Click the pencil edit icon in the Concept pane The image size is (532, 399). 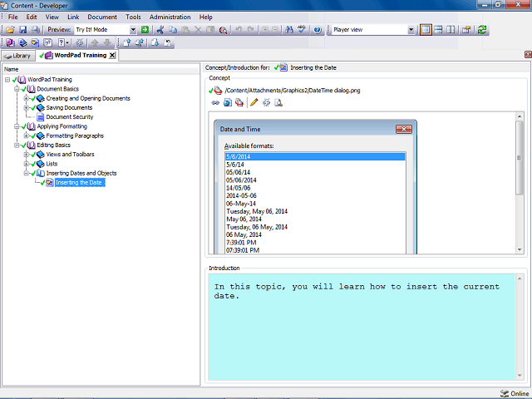tap(254, 102)
